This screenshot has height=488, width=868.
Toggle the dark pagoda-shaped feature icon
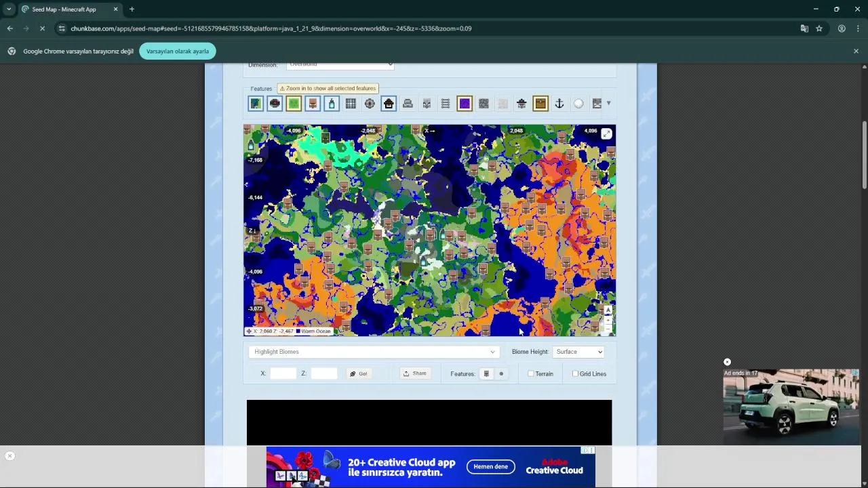coord(521,104)
